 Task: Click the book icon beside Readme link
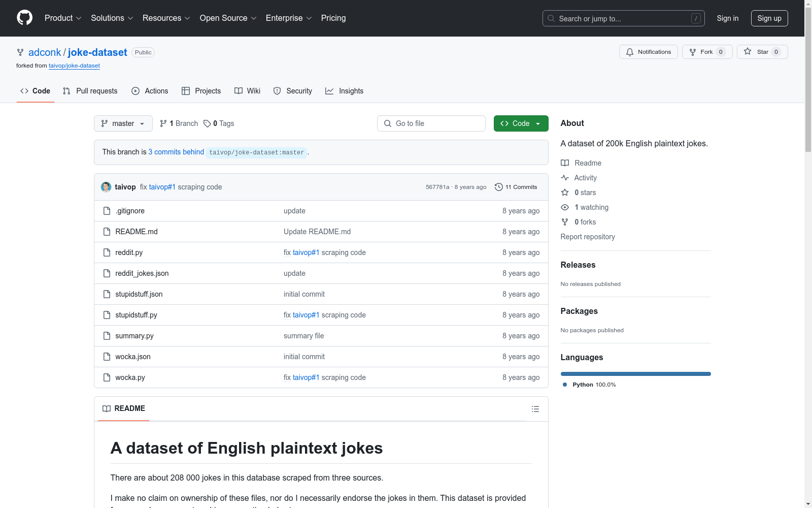[565, 163]
